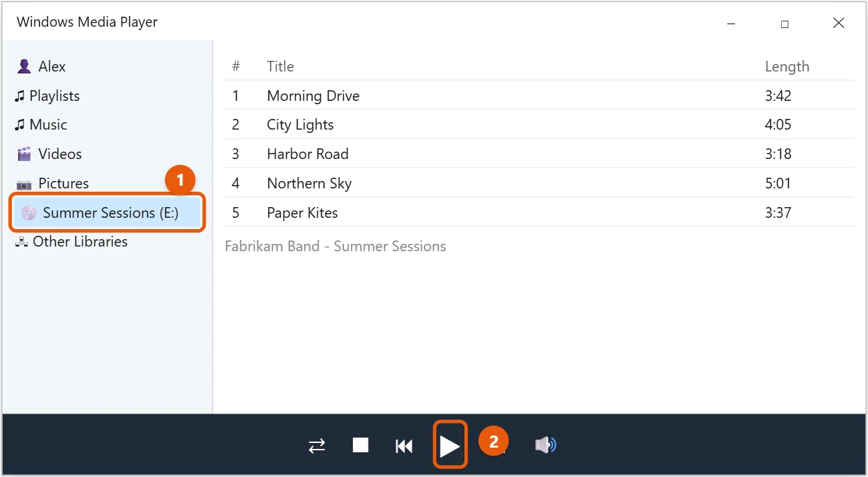Click the 3:18 length value

point(778,154)
